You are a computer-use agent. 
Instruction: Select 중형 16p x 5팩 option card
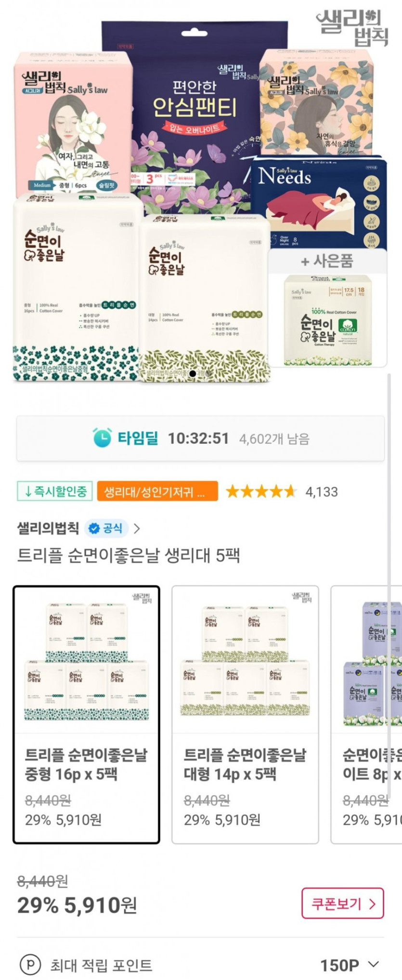[87, 715]
